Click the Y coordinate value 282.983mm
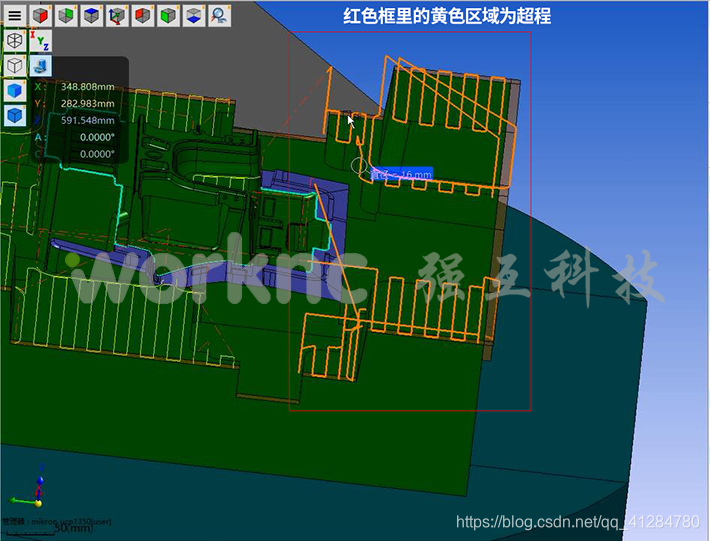This screenshot has width=710, height=541. click(87, 104)
